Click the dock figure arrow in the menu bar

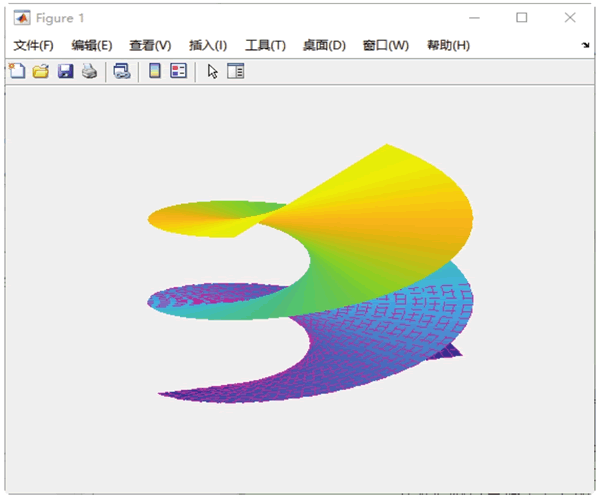585,45
